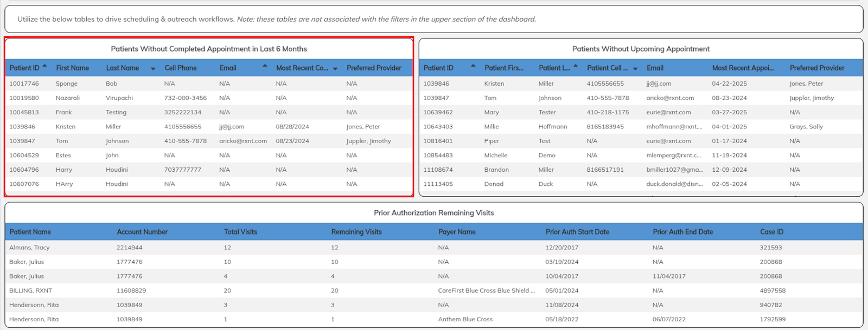This screenshot has height=330, width=868.
Task: Click date 08/28/2024
Action: coord(292,127)
